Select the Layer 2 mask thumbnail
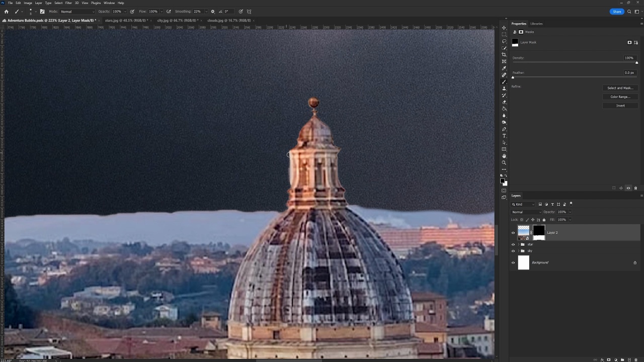 pyautogui.click(x=539, y=232)
